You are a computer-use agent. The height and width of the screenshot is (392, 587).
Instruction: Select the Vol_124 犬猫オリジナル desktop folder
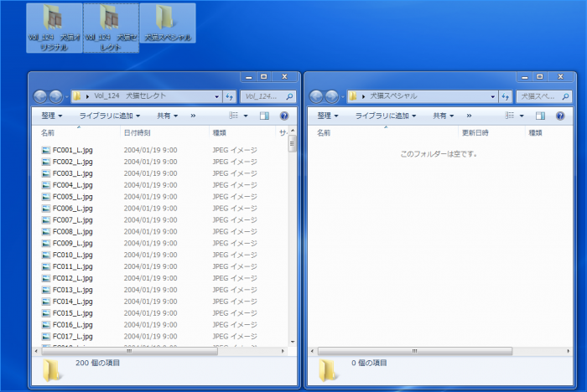pyautogui.click(x=55, y=28)
